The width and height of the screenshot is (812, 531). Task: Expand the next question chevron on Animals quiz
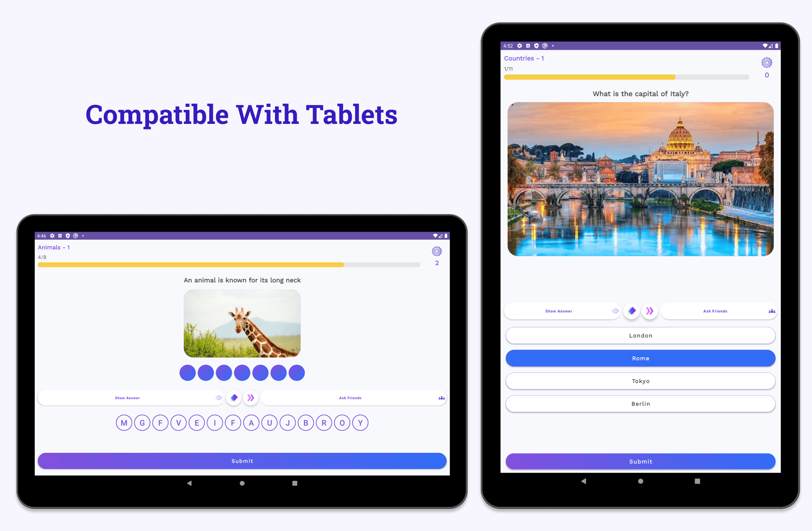pos(250,398)
